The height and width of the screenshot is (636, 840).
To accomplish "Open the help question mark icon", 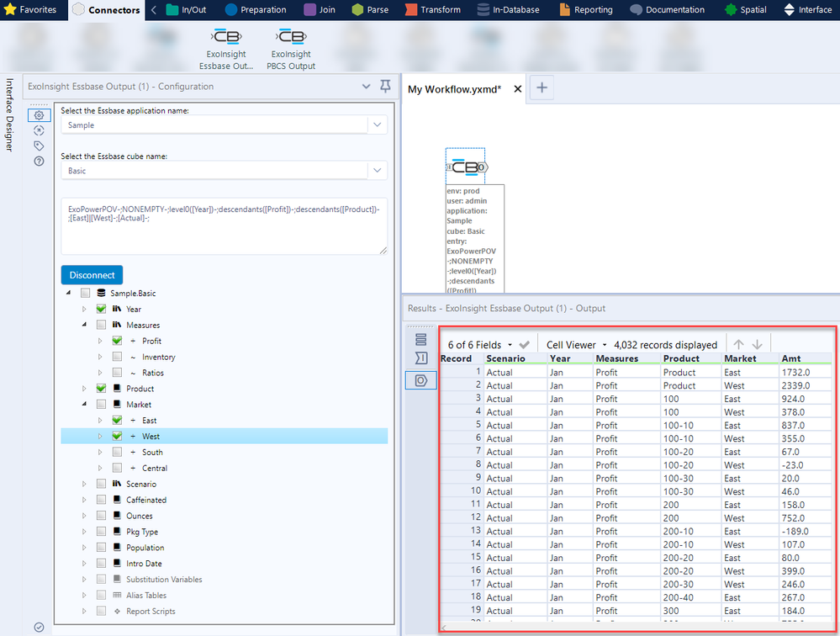I will click(40, 162).
